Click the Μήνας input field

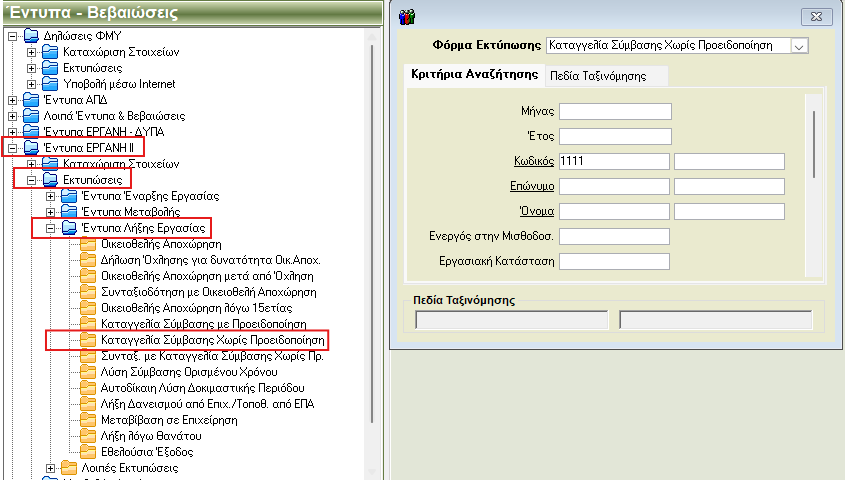[615, 111]
